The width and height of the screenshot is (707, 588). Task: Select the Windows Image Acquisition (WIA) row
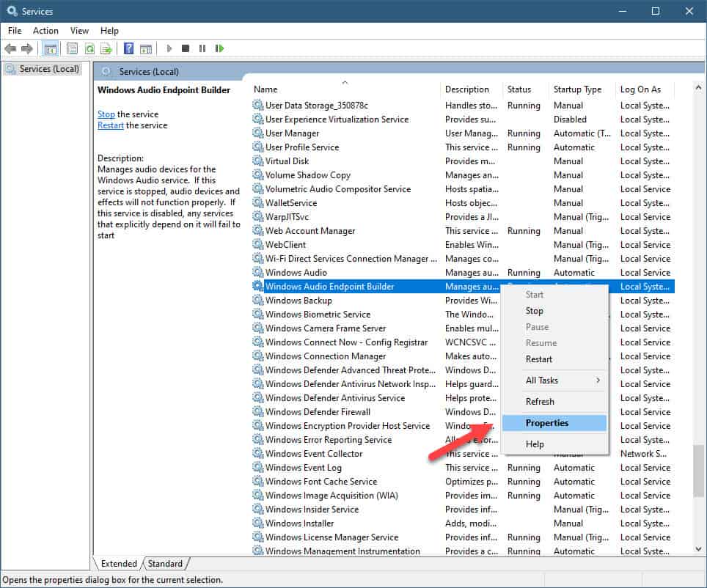(x=463, y=495)
